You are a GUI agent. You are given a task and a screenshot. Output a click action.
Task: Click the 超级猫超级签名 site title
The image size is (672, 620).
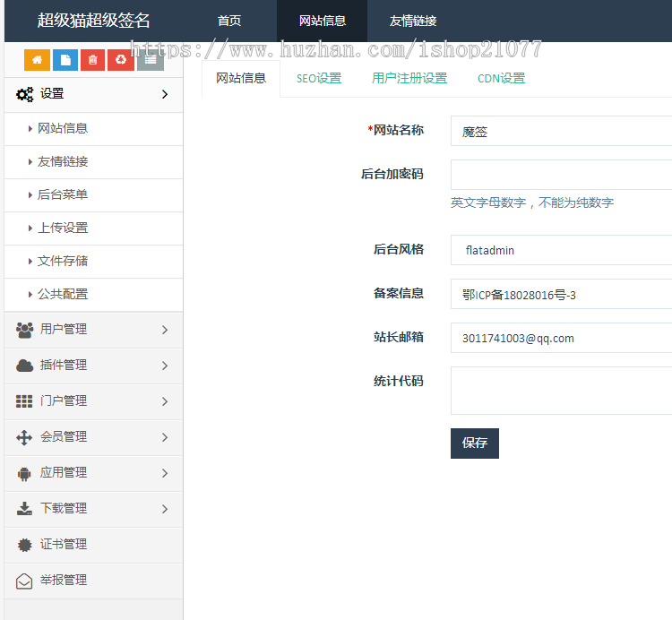pyautogui.click(x=93, y=20)
